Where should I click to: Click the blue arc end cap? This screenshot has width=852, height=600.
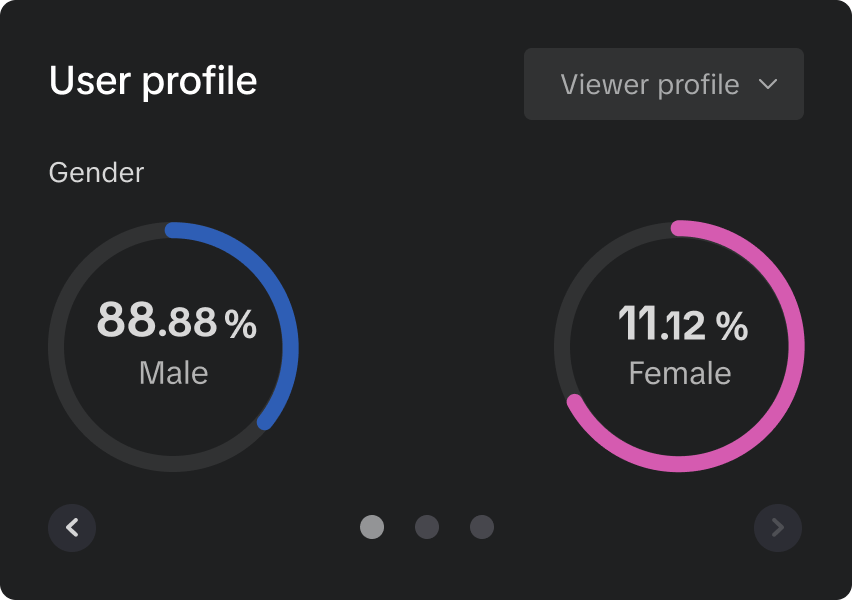[265, 422]
